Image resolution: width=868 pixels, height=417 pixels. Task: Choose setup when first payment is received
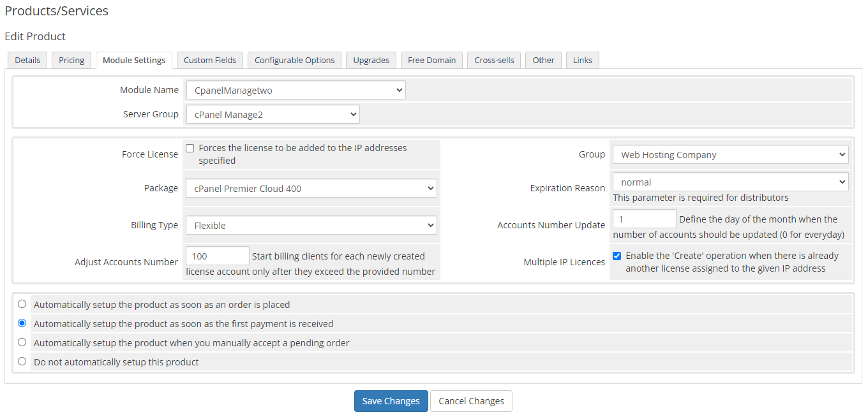click(x=22, y=323)
